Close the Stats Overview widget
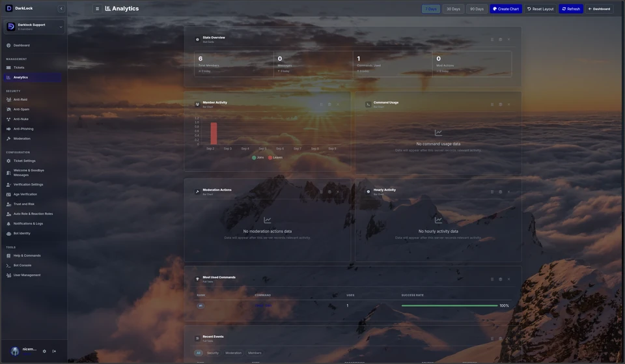The height and width of the screenshot is (364, 625). 508,40
